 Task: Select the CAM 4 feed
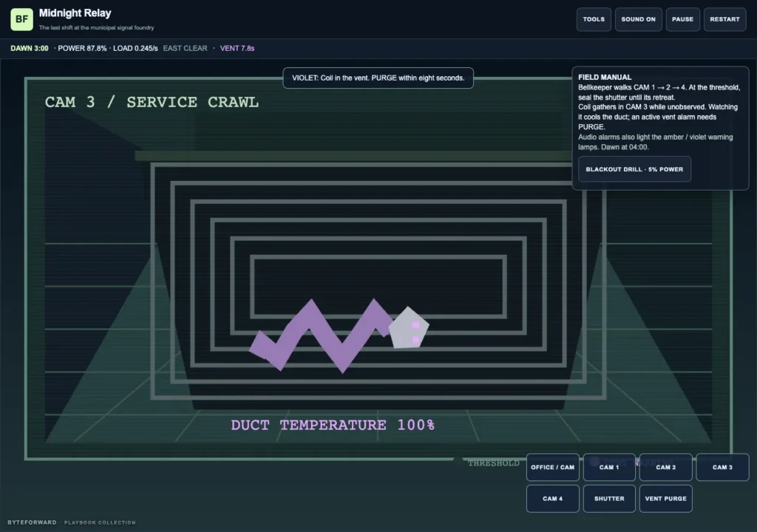click(553, 499)
